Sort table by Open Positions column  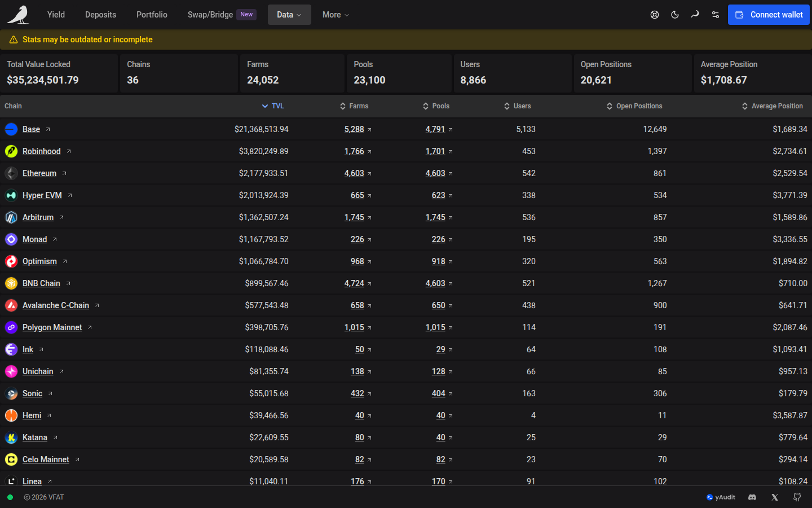(634, 106)
